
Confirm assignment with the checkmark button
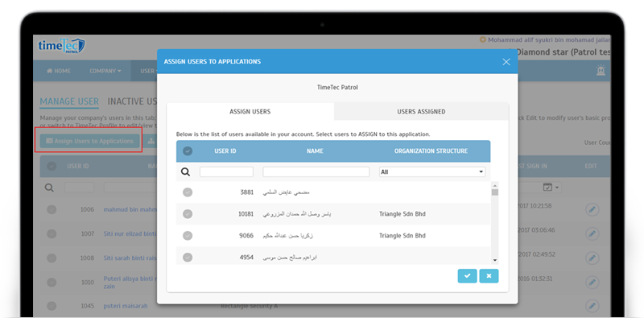[x=468, y=276]
